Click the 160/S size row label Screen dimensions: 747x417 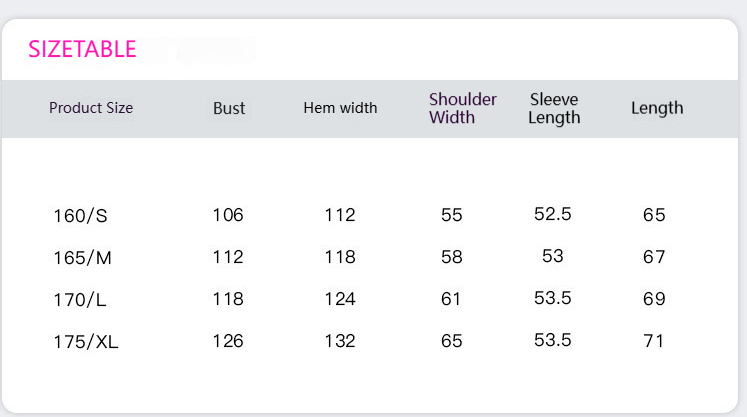[x=80, y=215]
